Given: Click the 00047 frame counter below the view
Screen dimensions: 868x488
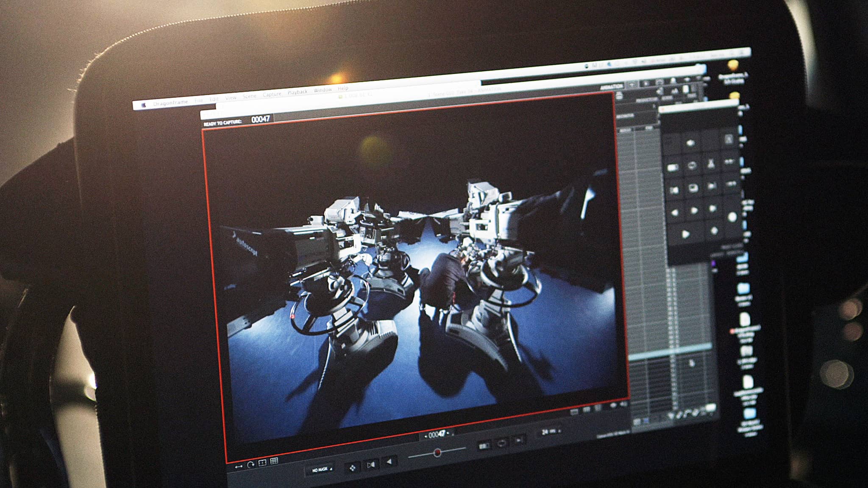Looking at the screenshot, I should click(x=438, y=434).
